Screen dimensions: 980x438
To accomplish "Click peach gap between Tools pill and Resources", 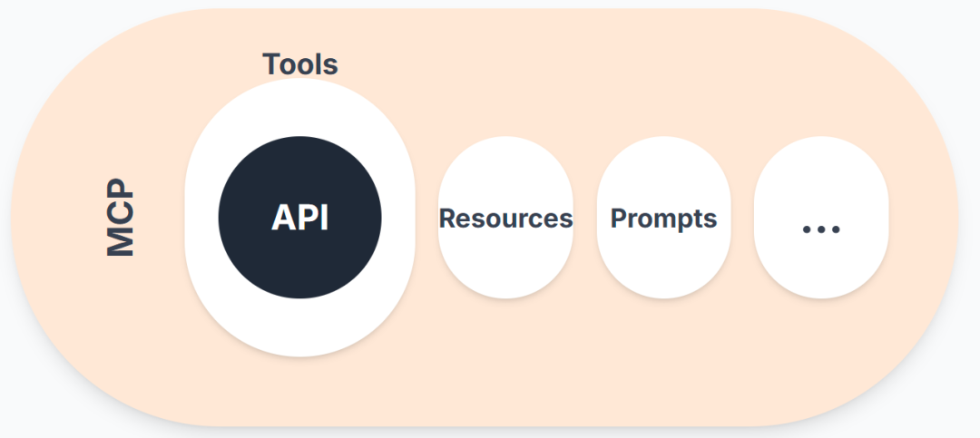I will click(x=426, y=218).
